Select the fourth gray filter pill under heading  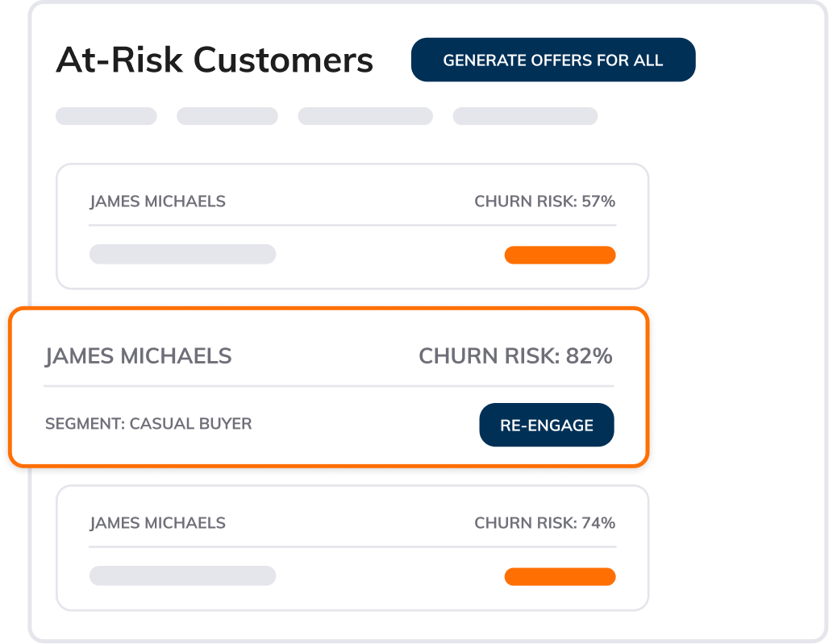524,116
